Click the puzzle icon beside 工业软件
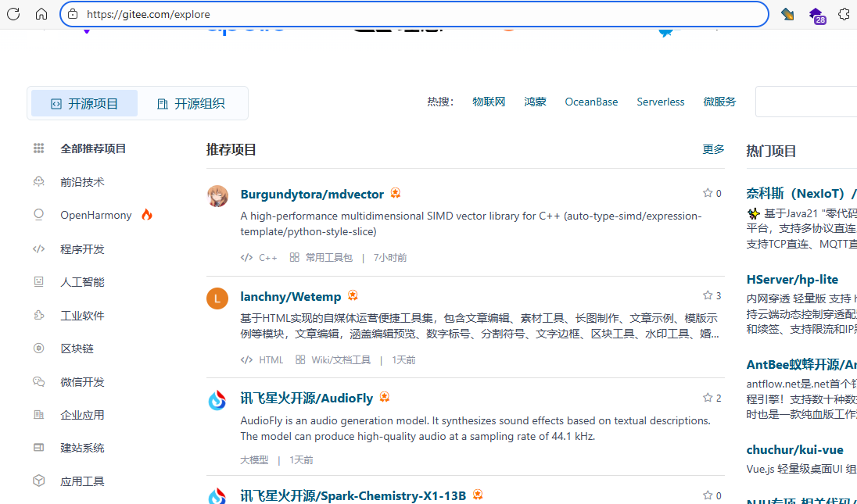Image resolution: width=857 pixels, height=504 pixels. (x=38, y=315)
